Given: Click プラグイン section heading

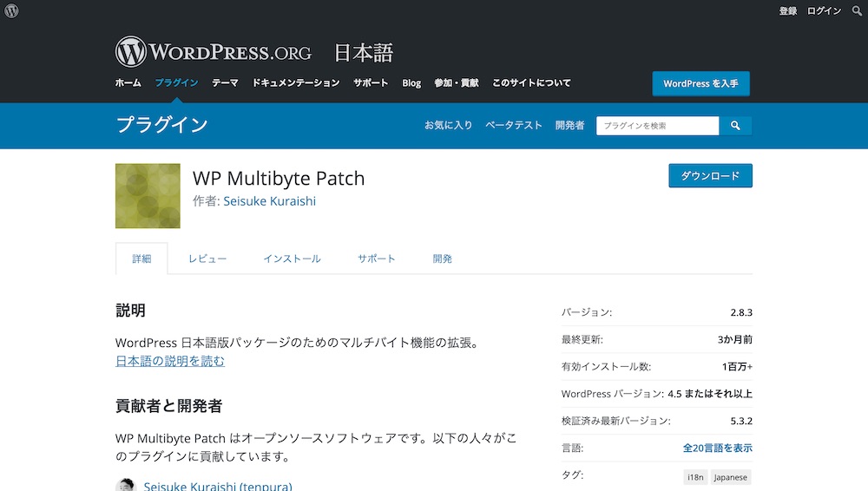Looking at the screenshot, I should pos(161,125).
